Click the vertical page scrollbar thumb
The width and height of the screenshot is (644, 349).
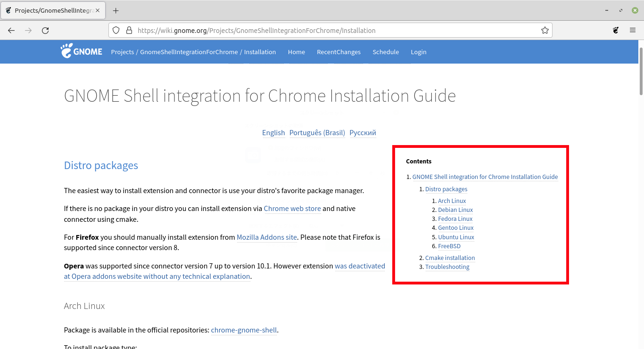[641, 71]
